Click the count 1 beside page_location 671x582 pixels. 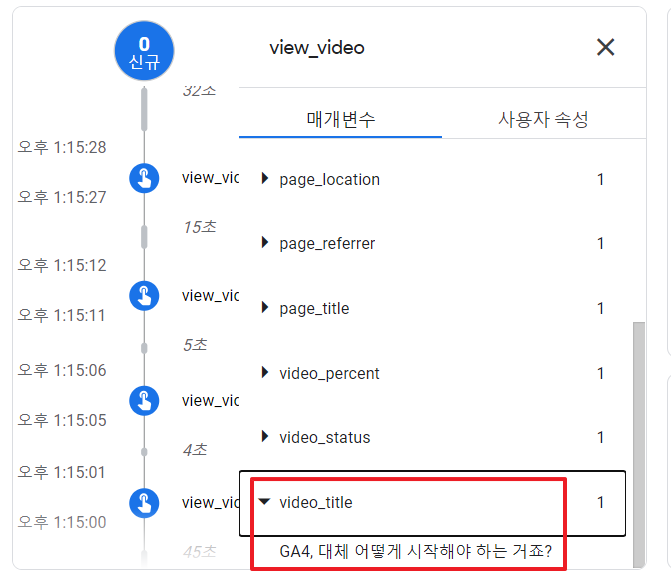(600, 179)
